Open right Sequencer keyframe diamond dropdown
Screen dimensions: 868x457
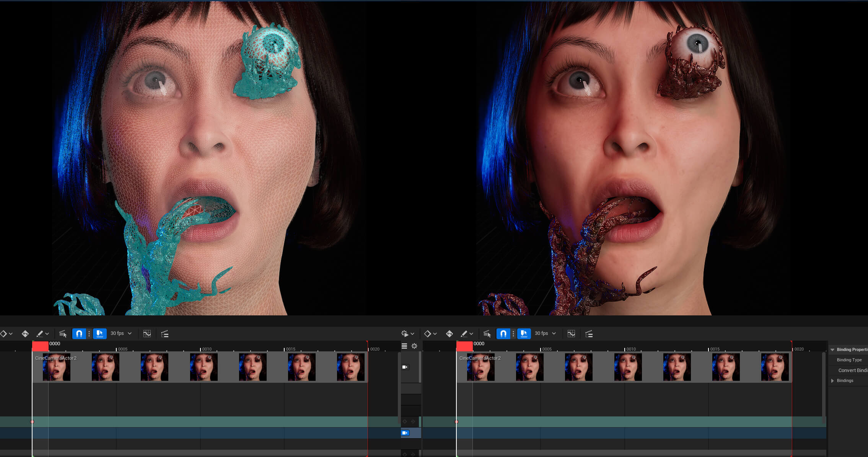click(430, 334)
